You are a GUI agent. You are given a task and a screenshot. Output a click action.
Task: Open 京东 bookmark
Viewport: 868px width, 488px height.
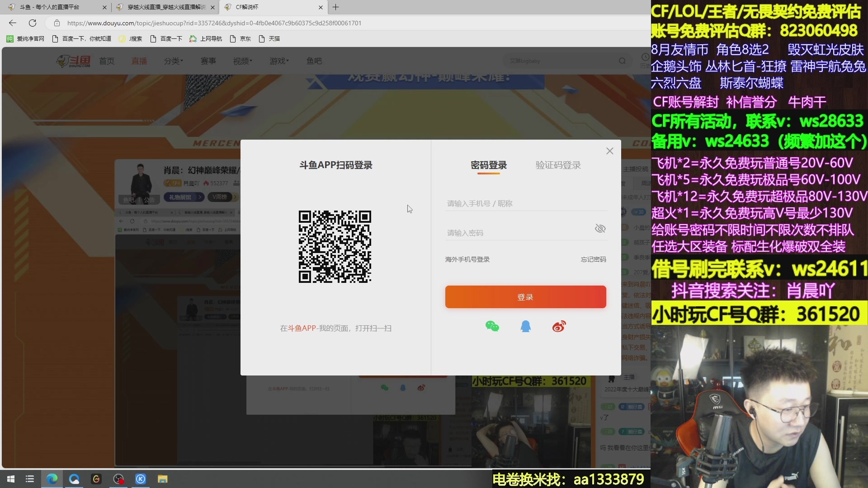pyautogui.click(x=241, y=39)
